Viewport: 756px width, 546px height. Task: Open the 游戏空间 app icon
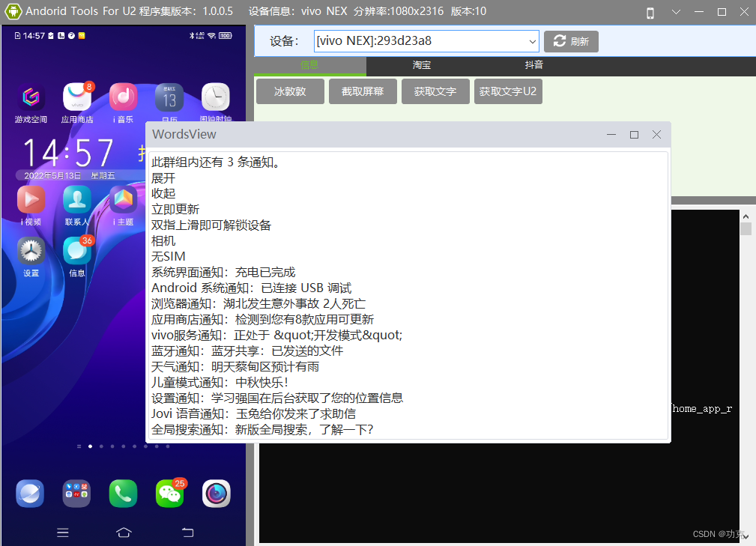tap(30, 97)
